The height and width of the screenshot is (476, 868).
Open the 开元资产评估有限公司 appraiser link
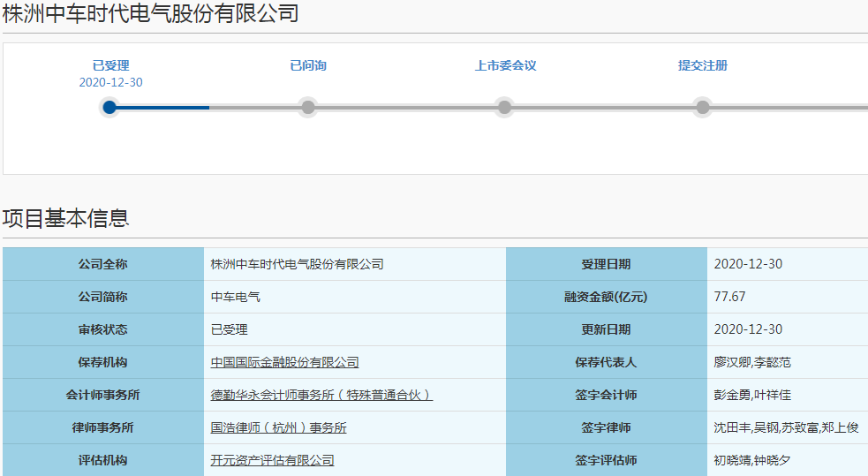[x=272, y=460]
